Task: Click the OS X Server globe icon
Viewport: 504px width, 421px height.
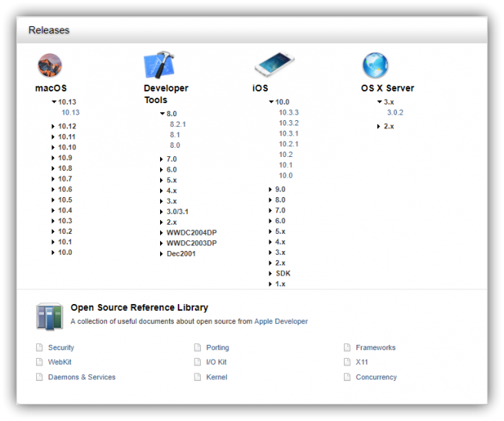Action: coord(375,65)
